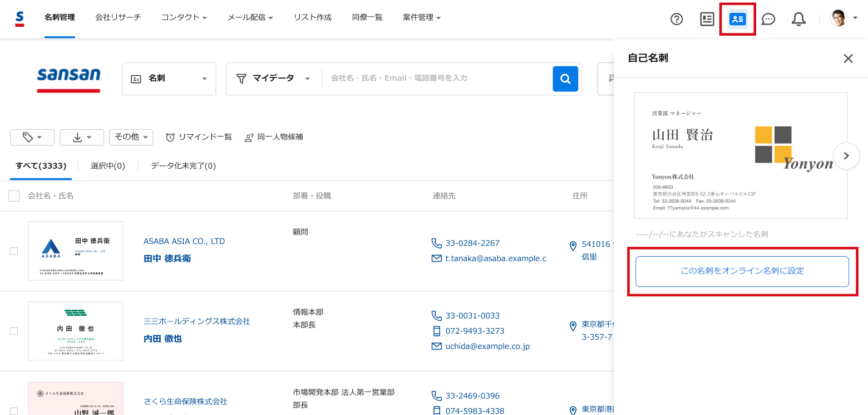
Task: Open 三三ホールディングス株式会社 company link
Action: (x=197, y=321)
